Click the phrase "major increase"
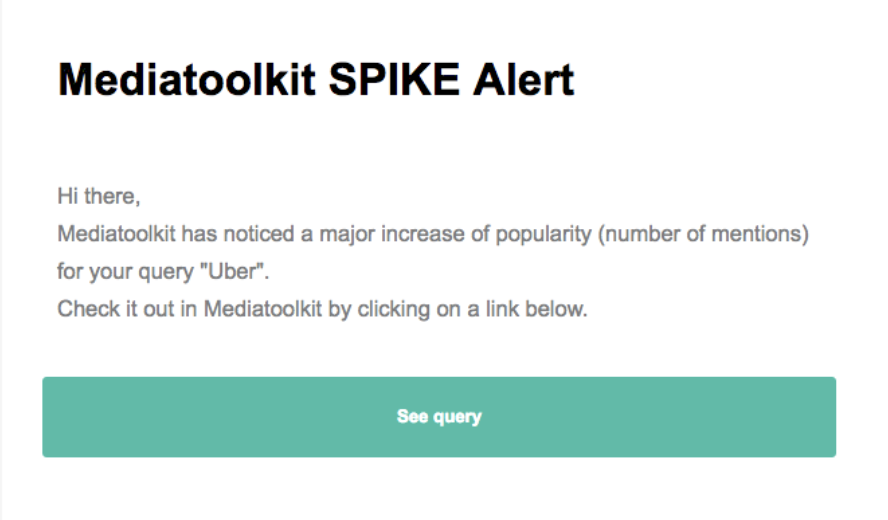The width and height of the screenshot is (888, 520). pos(372,235)
